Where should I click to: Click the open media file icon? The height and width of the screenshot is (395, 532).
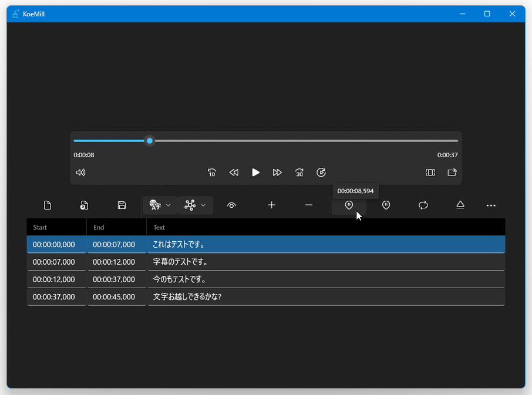click(x=84, y=205)
